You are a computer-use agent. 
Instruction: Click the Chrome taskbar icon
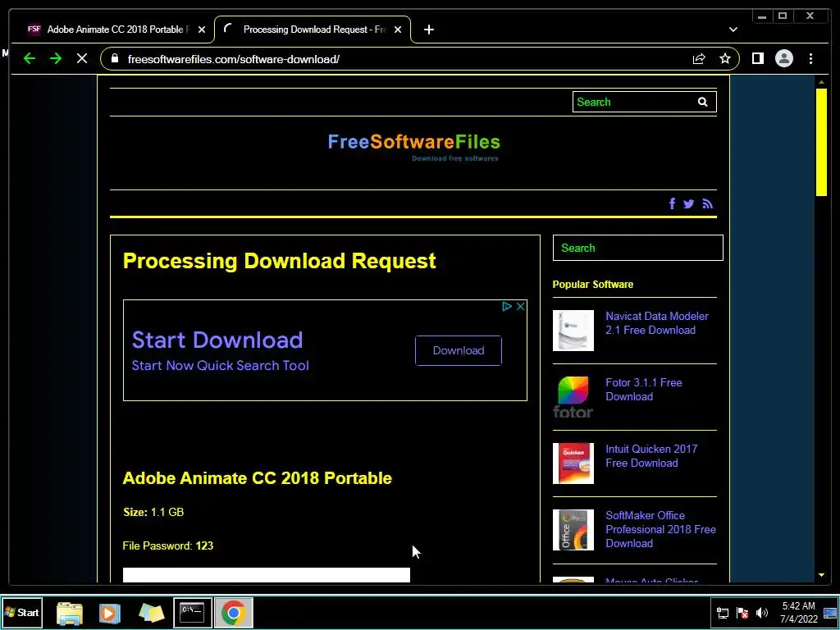click(x=234, y=612)
